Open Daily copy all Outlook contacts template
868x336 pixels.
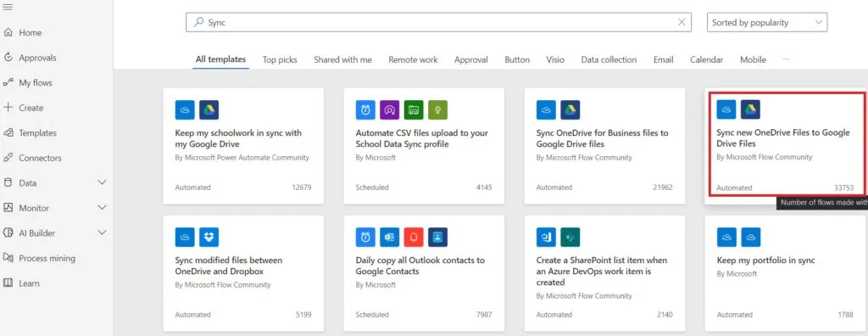[424, 273]
